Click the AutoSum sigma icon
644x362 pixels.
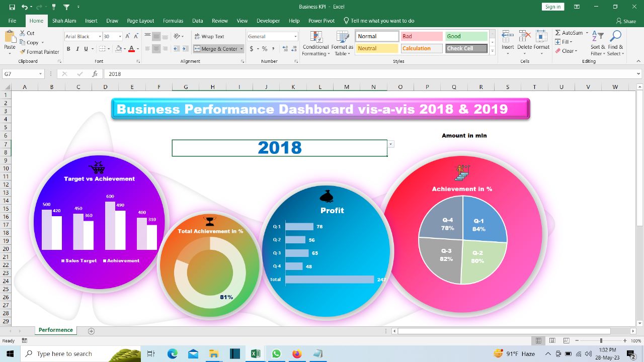click(558, 33)
